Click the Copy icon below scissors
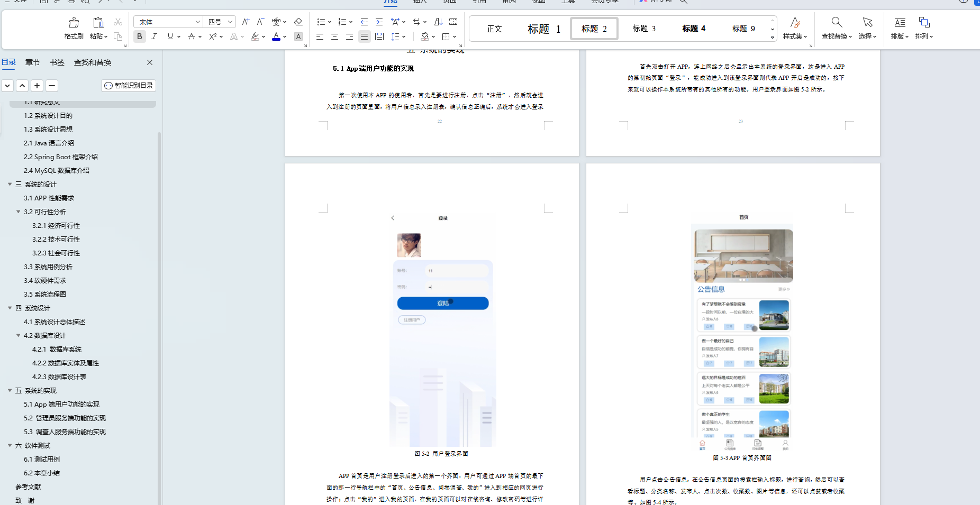The image size is (980, 505). point(118,36)
